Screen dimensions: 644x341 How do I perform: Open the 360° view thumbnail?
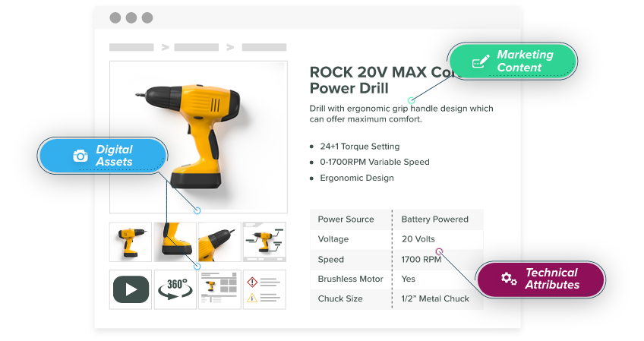pos(175,289)
